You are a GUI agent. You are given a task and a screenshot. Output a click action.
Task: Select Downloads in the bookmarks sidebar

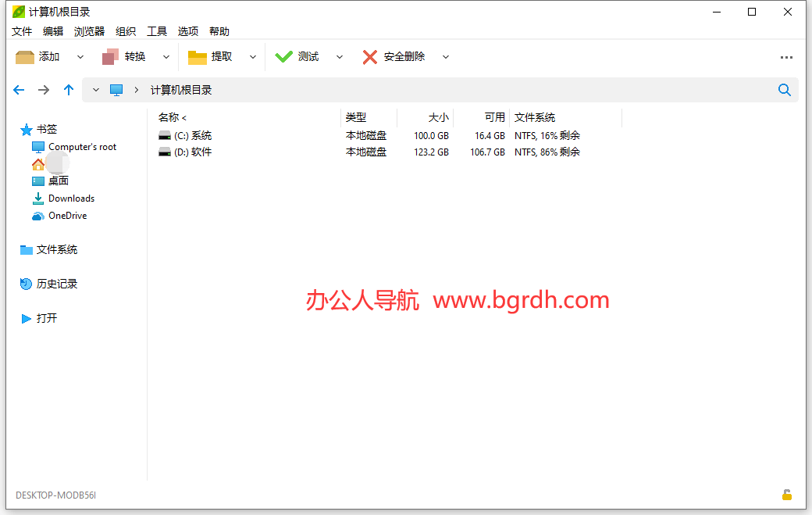point(71,198)
